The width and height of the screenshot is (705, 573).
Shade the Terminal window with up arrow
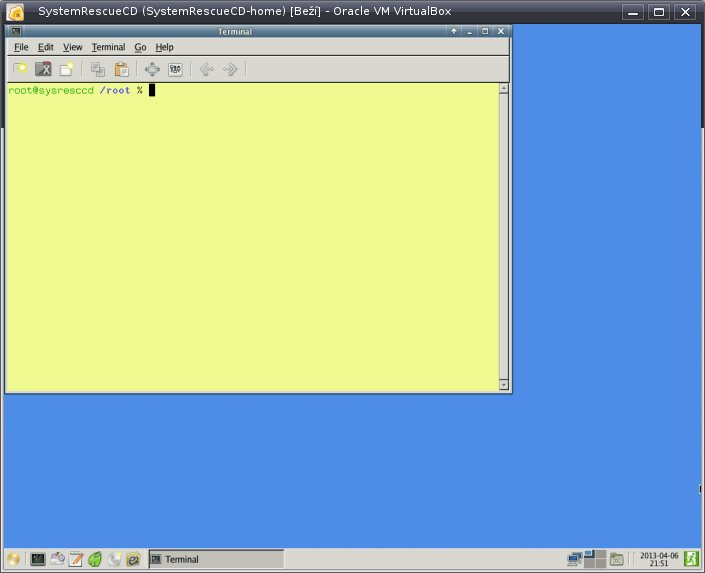454,31
